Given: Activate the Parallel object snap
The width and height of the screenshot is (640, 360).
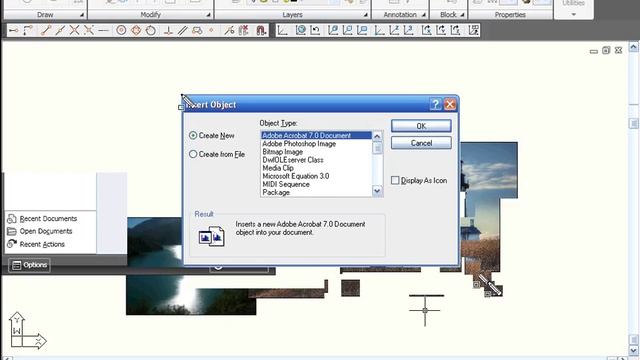Looking at the screenshot, I should pyautogui.click(x=182, y=31).
